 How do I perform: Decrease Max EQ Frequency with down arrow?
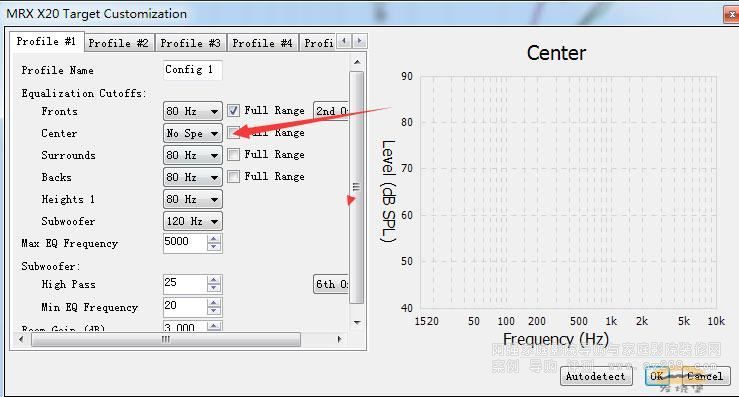[x=214, y=247]
